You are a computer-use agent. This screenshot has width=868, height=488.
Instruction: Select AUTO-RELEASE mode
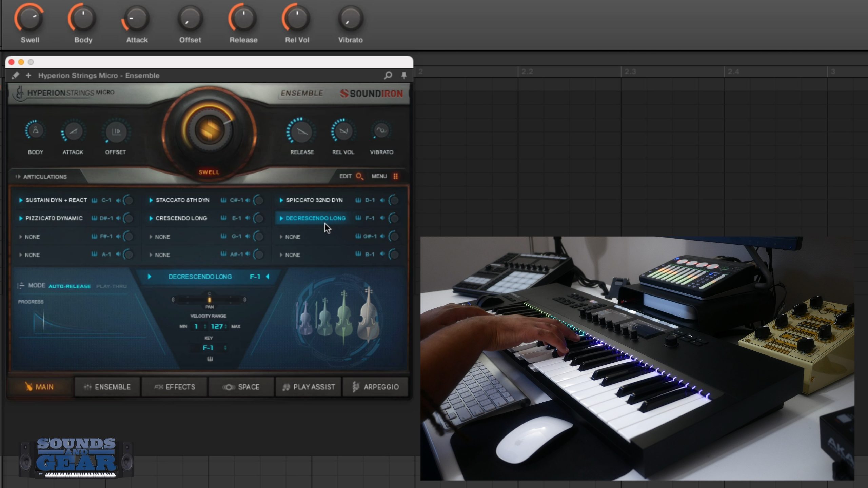70,286
